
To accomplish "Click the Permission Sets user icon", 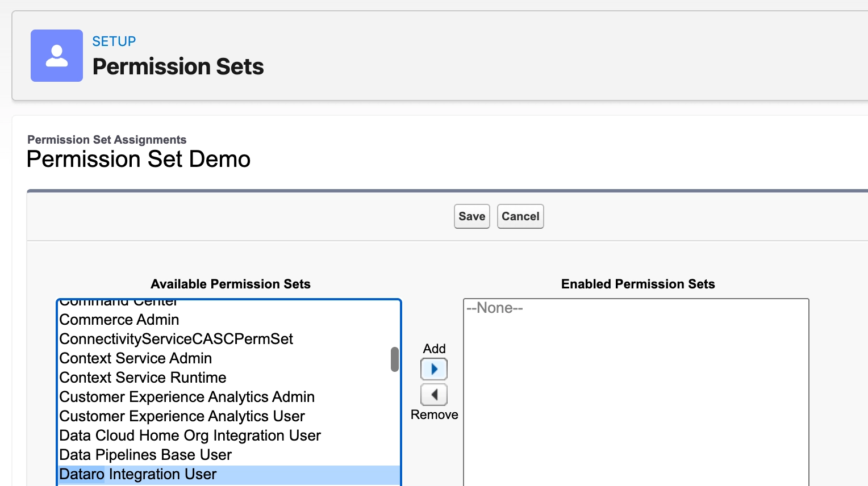I will 57,56.
